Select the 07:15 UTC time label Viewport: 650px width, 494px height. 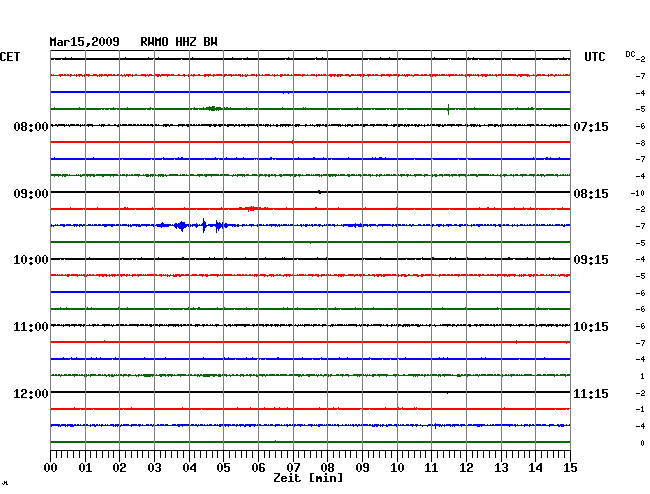point(591,126)
